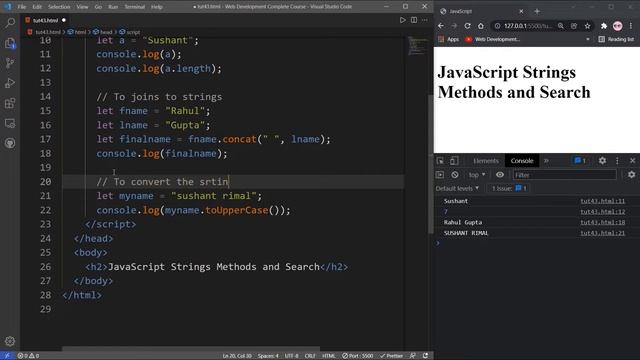Open Chrome extensions puzzle icon
640x360 pixels.
coord(604,26)
